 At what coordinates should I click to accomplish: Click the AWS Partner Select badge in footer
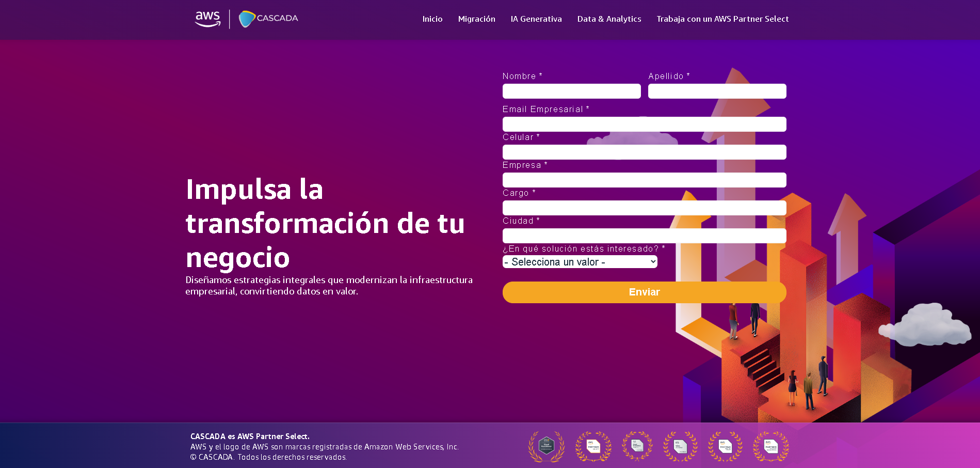[x=593, y=446]
